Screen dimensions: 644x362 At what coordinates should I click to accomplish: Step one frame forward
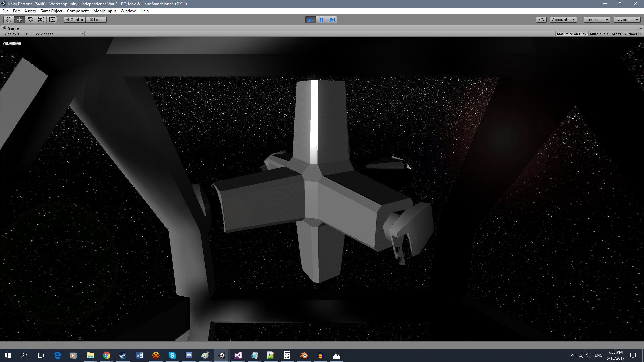click(x=332, y=20)
